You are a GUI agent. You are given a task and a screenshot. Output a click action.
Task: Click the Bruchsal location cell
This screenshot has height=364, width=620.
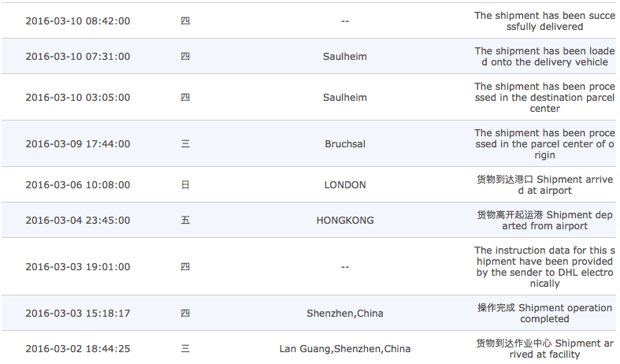tap(345, 144)
